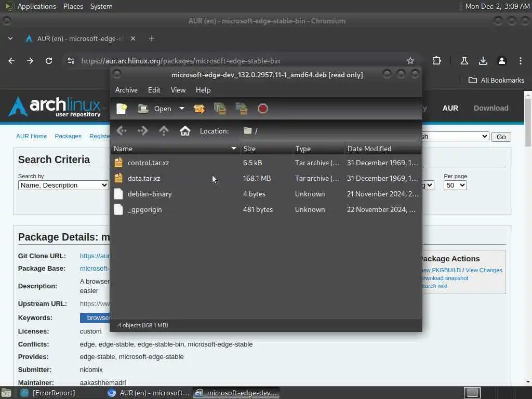Sort files by Size column

pyautogui.click(x=267, y=149)
